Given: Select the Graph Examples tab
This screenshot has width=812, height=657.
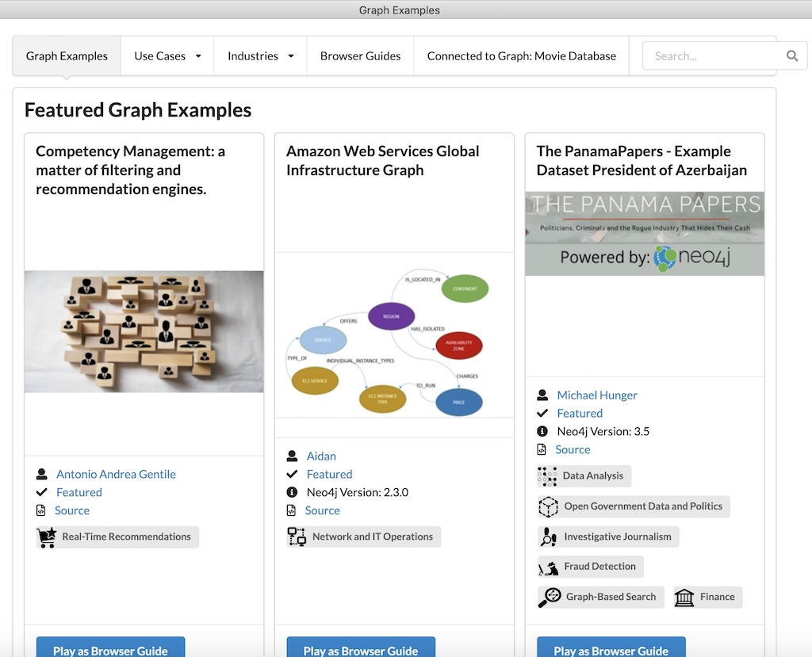Looking at the screenshot, I should (67, 56).
